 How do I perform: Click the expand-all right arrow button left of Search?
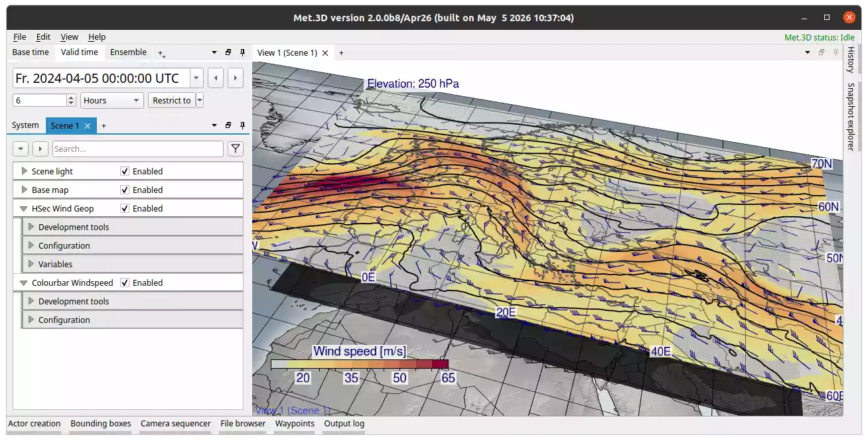tap(40, 149)
